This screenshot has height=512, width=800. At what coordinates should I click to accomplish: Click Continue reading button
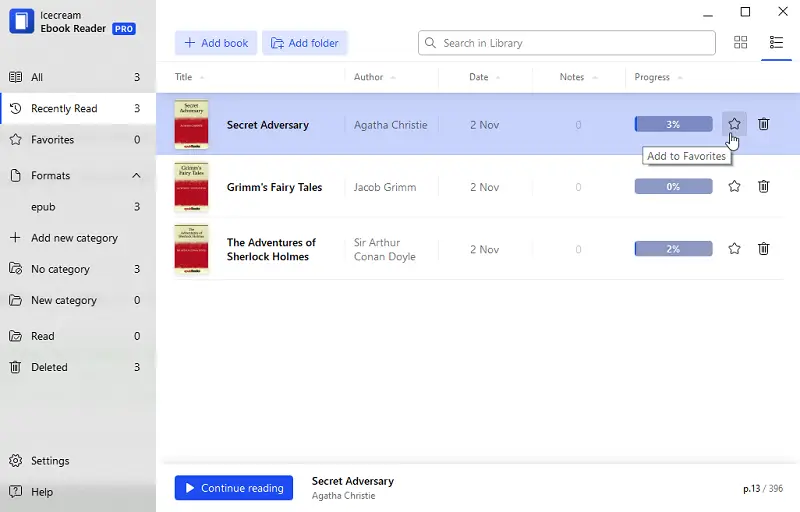pos(234,488)
